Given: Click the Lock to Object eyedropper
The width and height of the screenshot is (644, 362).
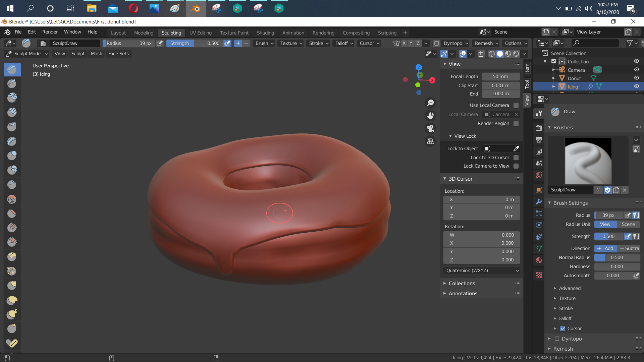Looking at the screenshot, I should (x=516, y=148).
